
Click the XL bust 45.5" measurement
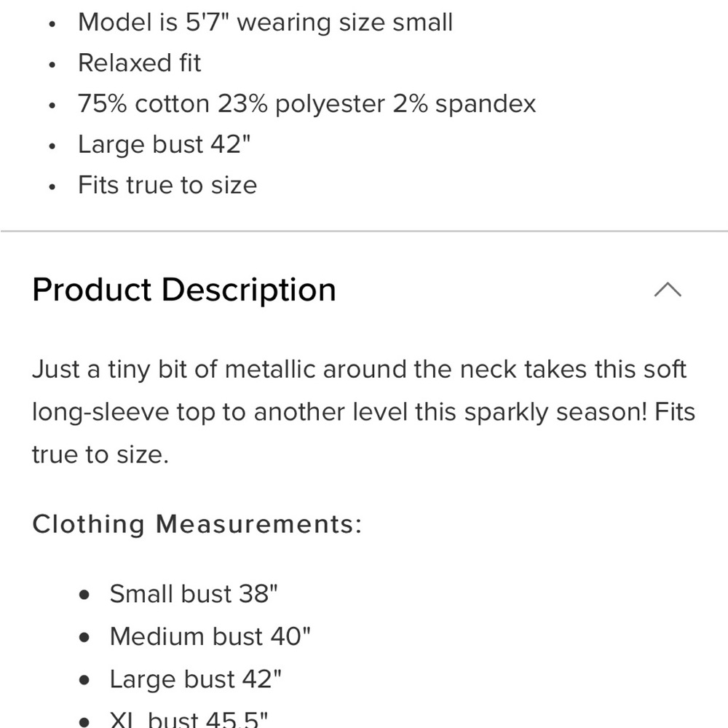tap(189, 719)
